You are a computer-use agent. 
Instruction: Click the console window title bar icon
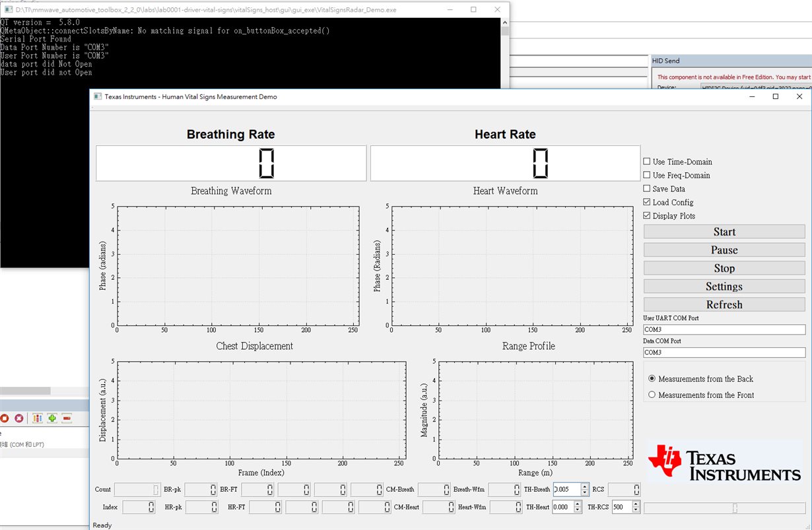click(7, 10)
